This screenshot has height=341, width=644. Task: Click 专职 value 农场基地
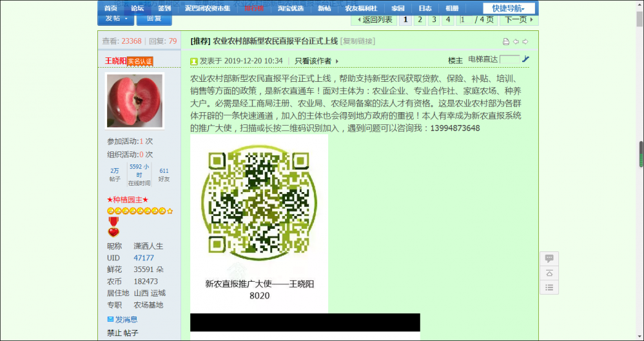148,306
